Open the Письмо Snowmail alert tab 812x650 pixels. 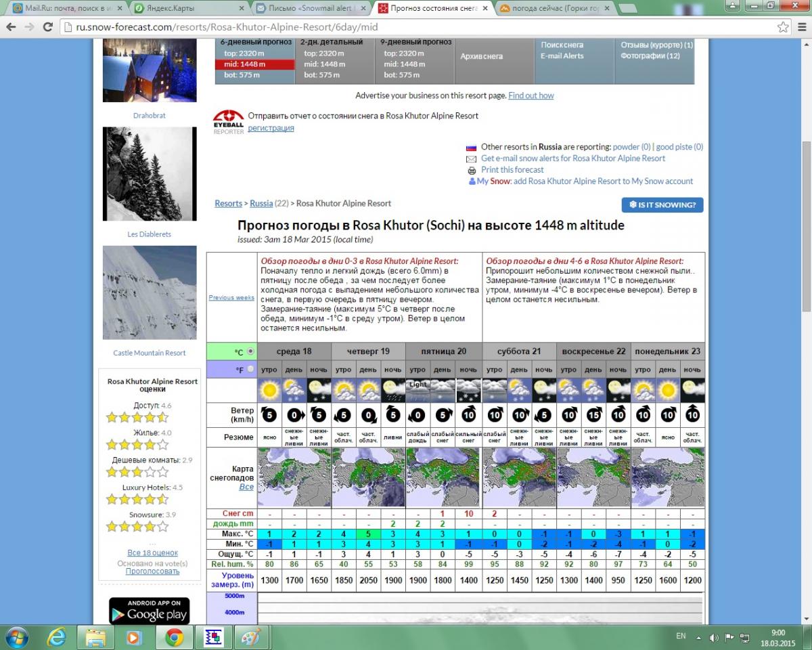tap(311, 9)
